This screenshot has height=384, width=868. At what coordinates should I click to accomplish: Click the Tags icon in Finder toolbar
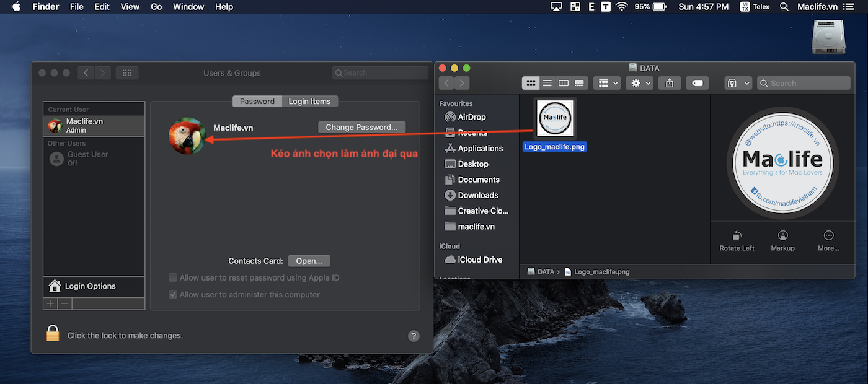point(696,82)
